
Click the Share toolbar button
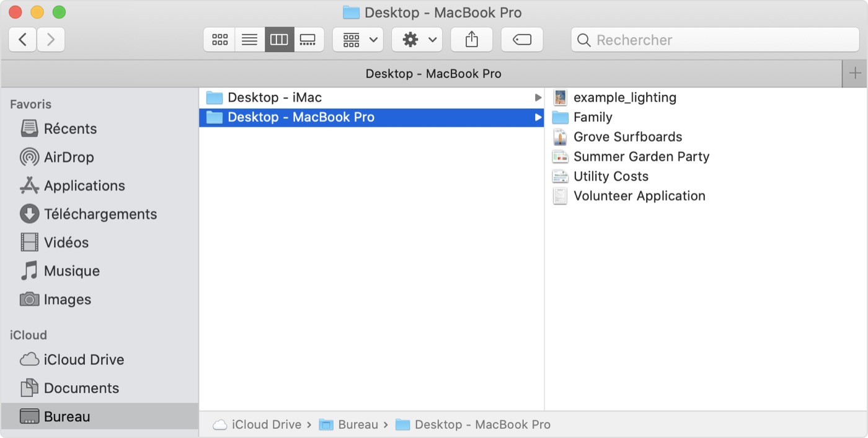tap(472, 40)
